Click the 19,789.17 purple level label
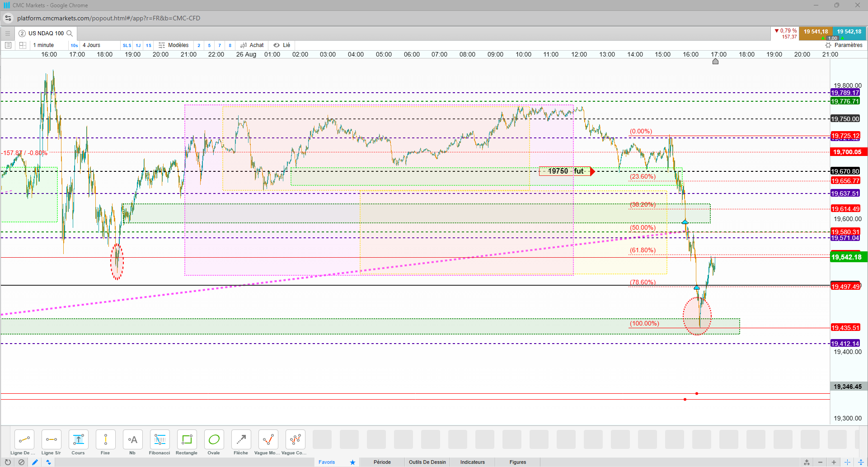 pyautogui.click(x=845, y=93)
